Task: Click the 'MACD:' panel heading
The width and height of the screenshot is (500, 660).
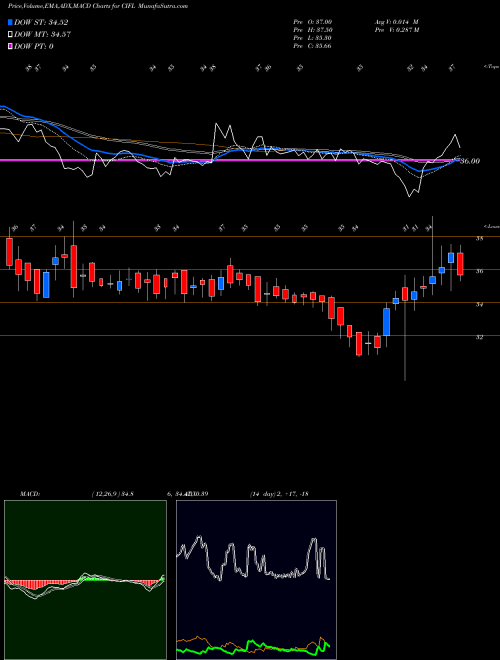Action: point(30,494)
